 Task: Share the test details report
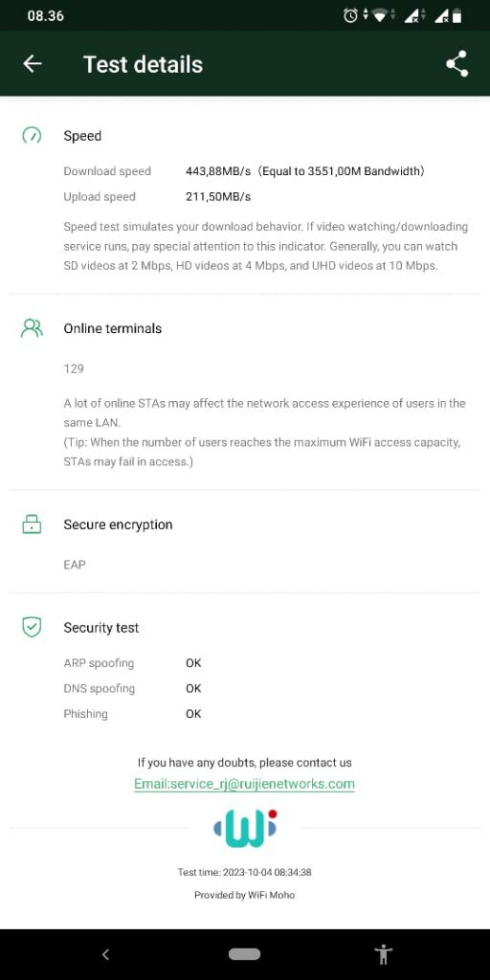(457, 64)
